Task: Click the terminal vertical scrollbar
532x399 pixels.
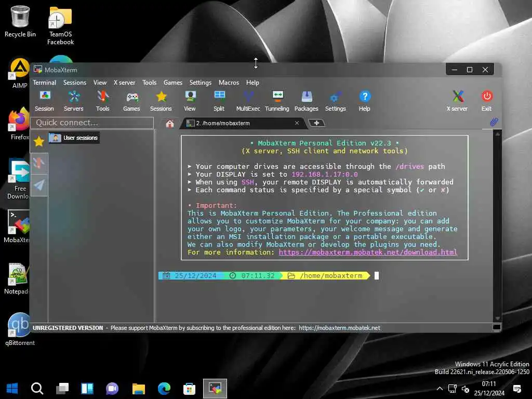Action: pos(497,226)
